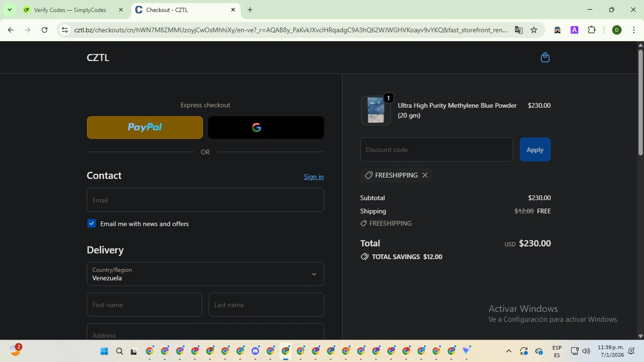
Task: View site information icon beside URL
Action: tap(65, 30)
